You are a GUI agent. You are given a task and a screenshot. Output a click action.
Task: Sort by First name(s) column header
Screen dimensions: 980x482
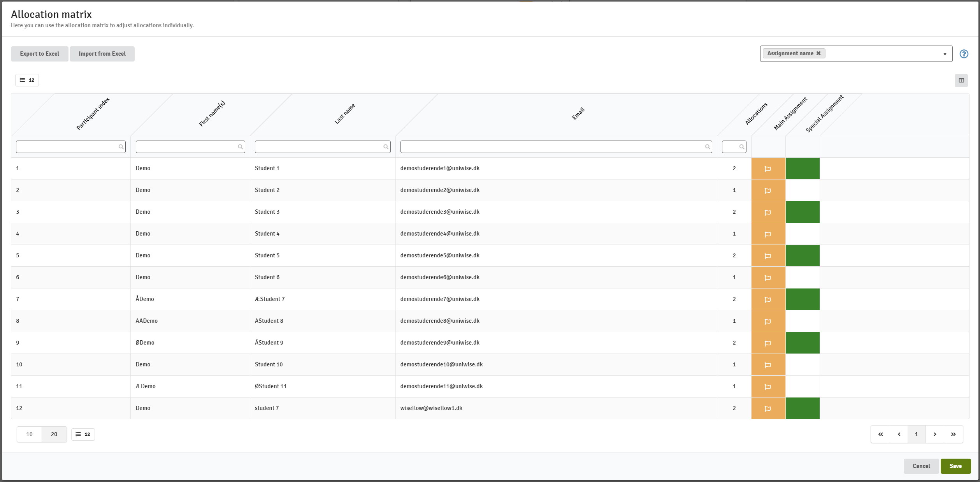(212, 114)
